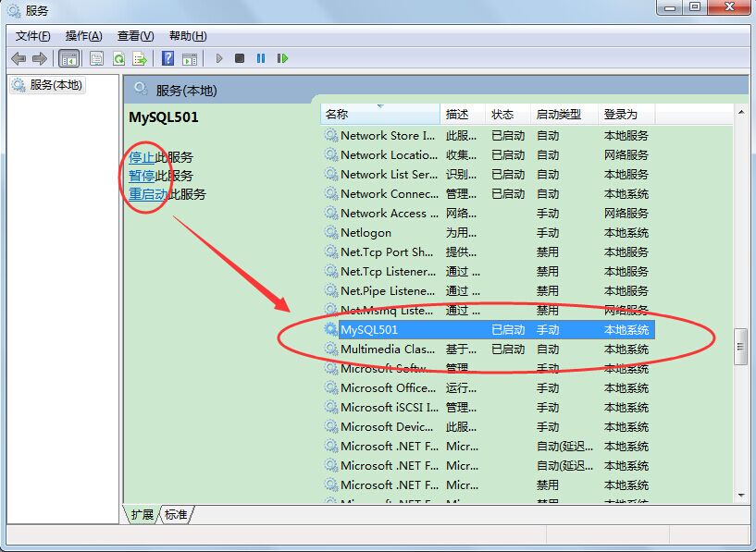756x552 pixels.
Task: Toggle the show/hide console tree icon
Action: tap(68, 59)
